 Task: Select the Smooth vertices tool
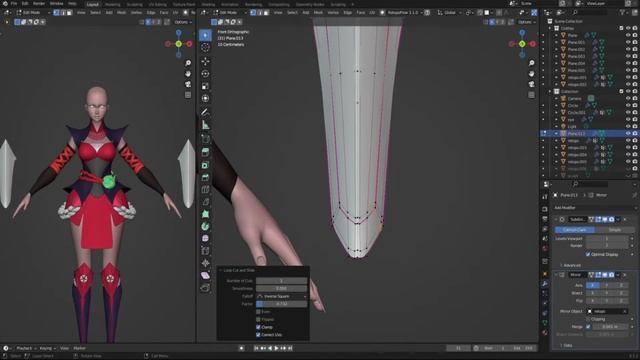205,238
